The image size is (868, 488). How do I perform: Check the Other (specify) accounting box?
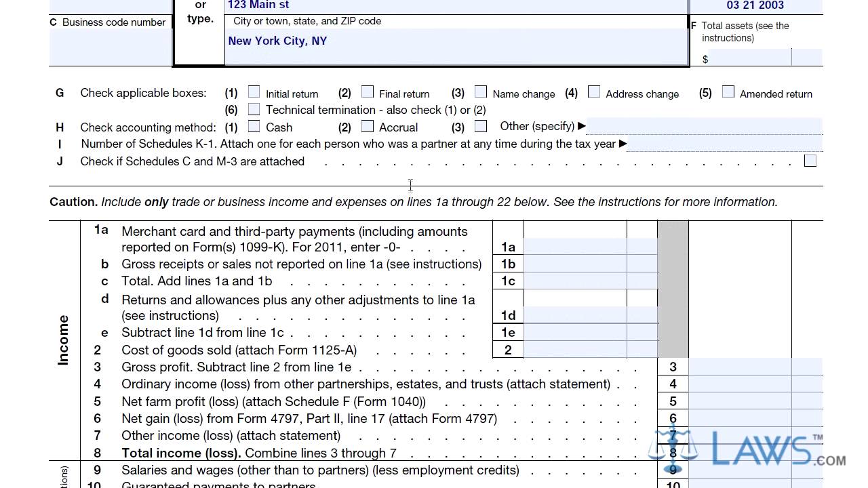pyautogui.click(x=481, y=126)
